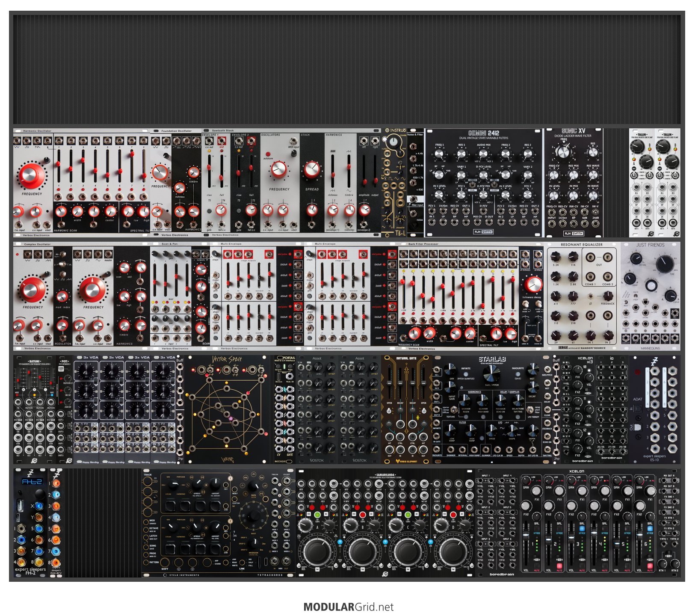Tap the Samarkanda channel C green tempo button
The height and width of the screenshot is (616, 698).
[x=408, y=514]
